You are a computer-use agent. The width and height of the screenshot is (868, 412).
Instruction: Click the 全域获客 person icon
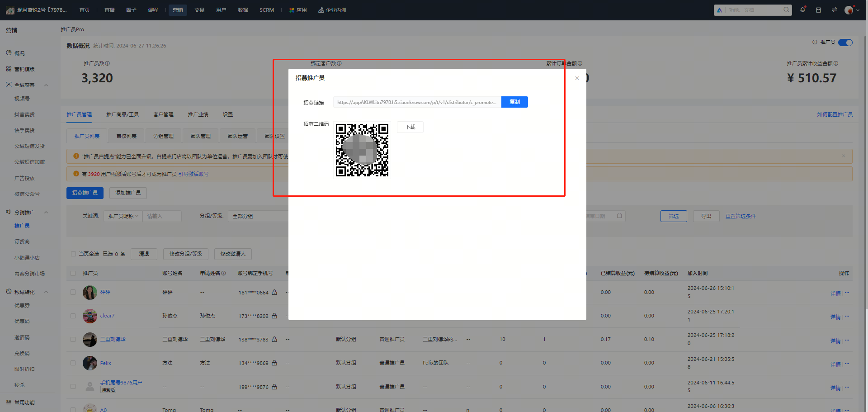click(x=9, y=85)
